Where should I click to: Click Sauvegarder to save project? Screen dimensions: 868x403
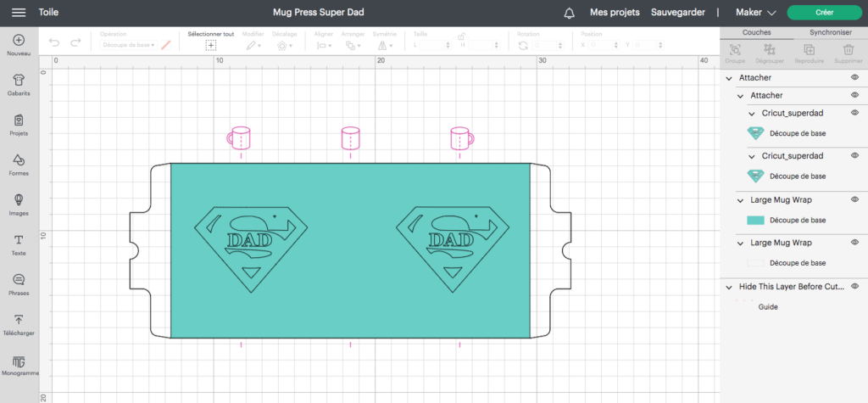coord(677,12)
